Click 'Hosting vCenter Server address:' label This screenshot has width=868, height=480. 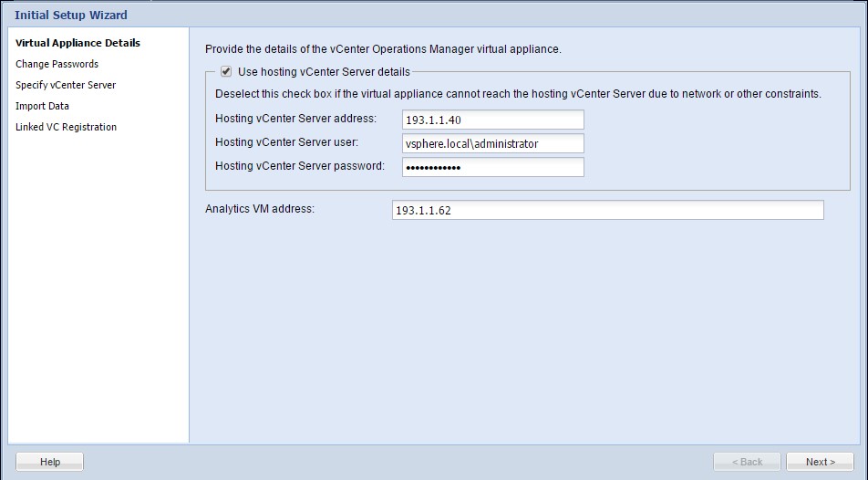pos(295,118)
